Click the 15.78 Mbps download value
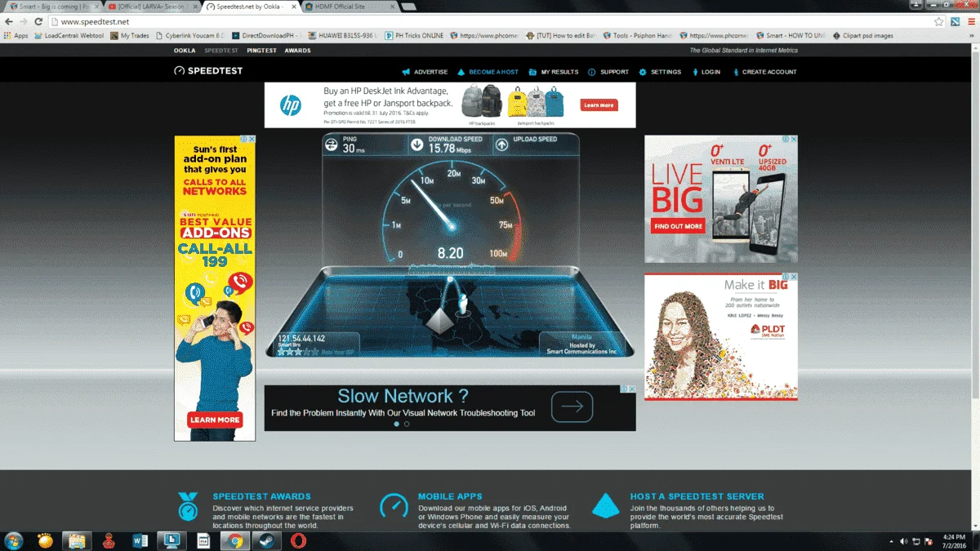980x551 pixels. (x=451, y=149)
